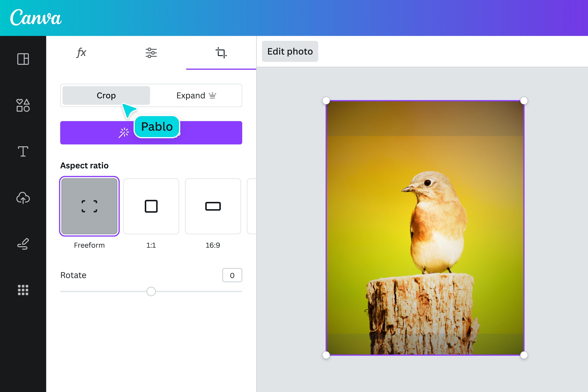Image resolution: width=588 pixels, height=392 pixels.
Task: Click the Edit photo button
Action: 290,51
